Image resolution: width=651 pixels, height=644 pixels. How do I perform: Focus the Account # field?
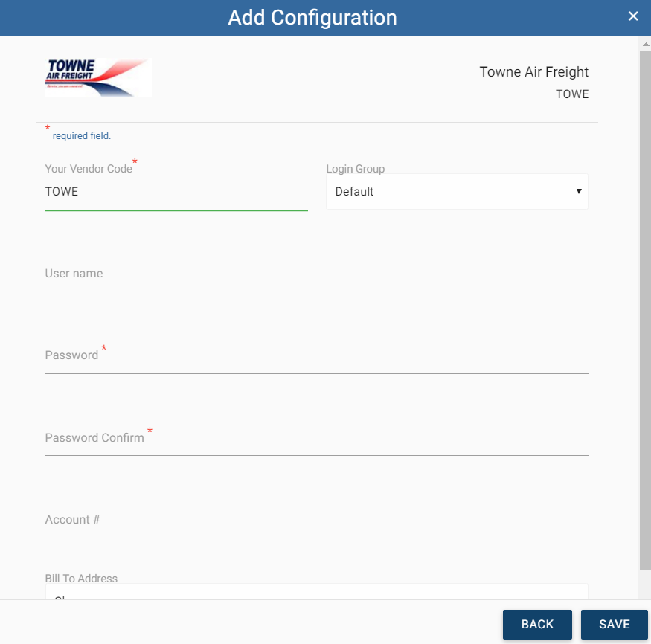pos(316,520)
